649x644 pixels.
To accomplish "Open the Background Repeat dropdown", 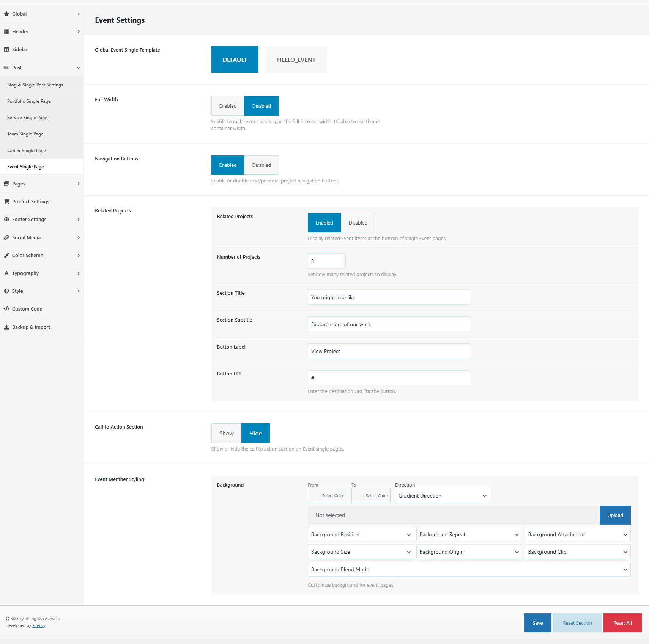I will tap(469, 535).
